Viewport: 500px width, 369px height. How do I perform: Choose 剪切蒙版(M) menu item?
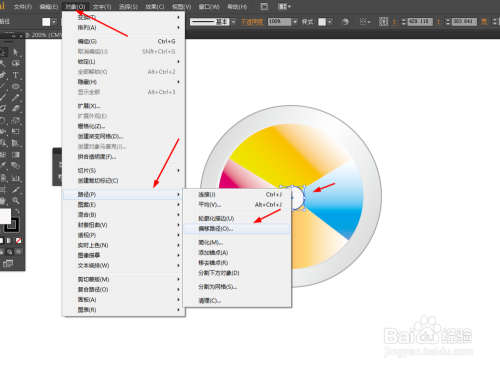pyautogui.click(x=124, y=279)
